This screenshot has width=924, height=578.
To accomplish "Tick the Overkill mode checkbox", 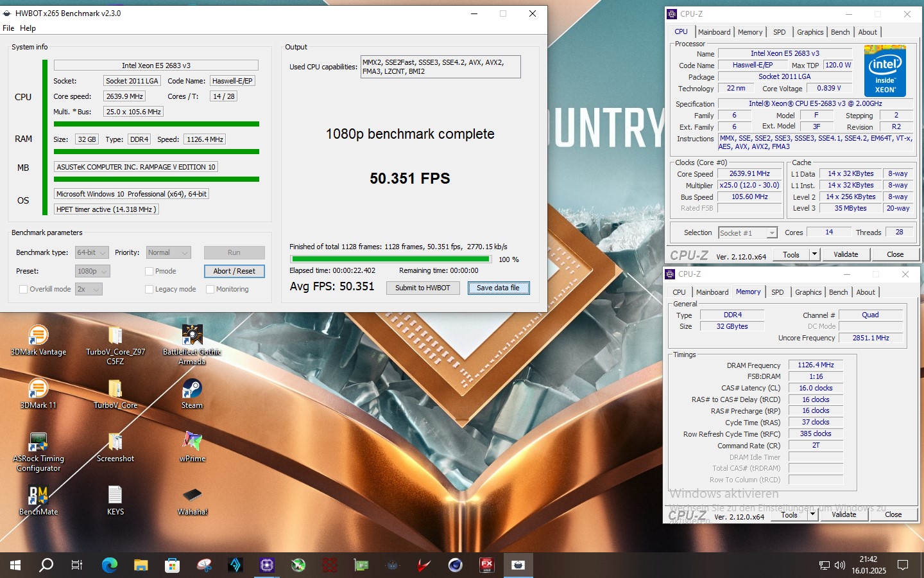I will [x=24, y=289].
